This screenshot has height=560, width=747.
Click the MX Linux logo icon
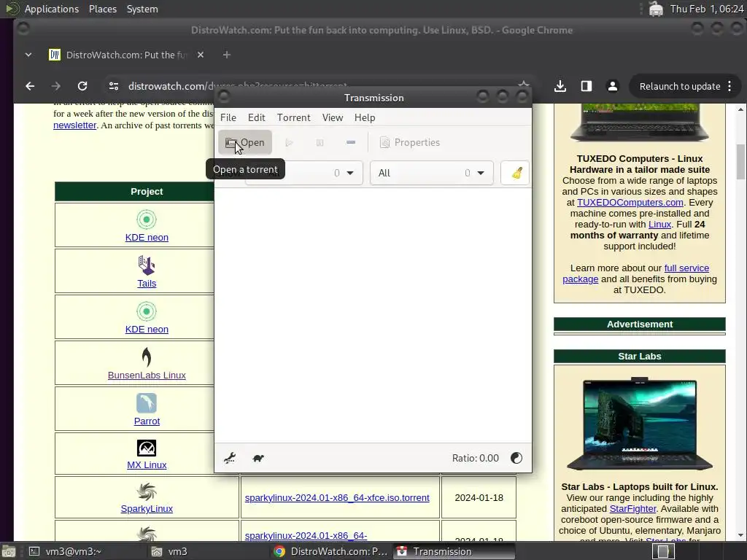click(x=147, y=448)
